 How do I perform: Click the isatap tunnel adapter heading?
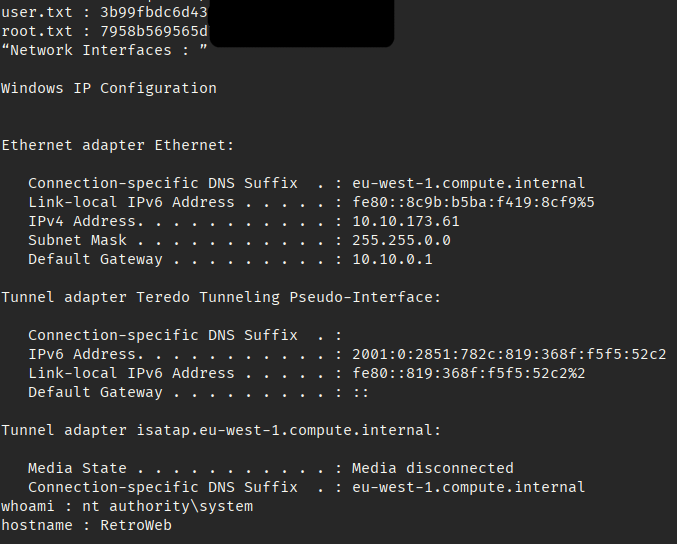[x=221, y=430]
